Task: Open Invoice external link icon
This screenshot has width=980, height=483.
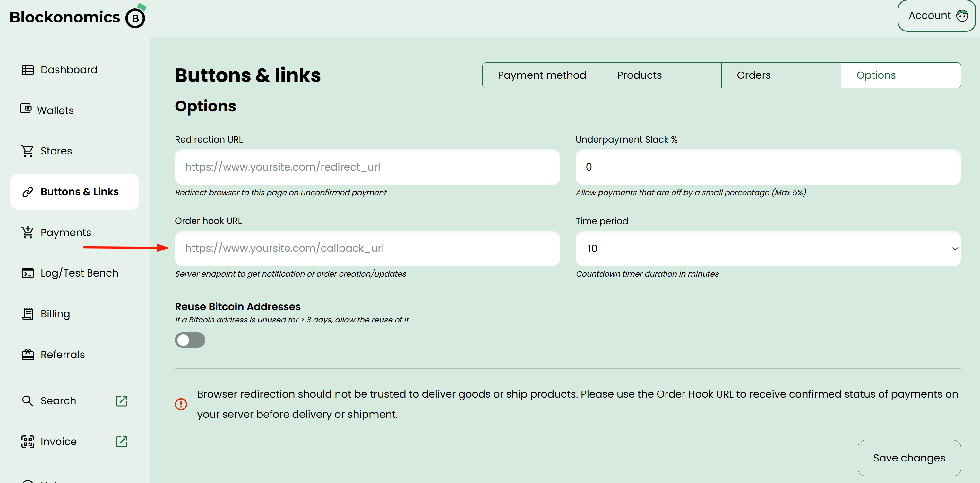Action: 121,442
